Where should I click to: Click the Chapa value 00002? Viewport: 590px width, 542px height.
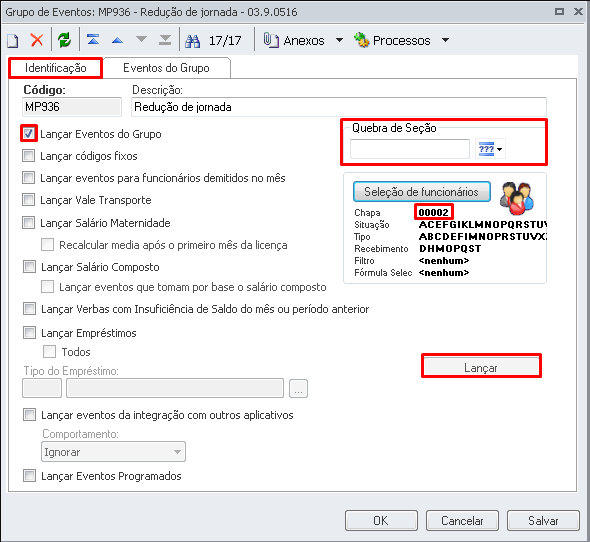click(x=433, y=213)
